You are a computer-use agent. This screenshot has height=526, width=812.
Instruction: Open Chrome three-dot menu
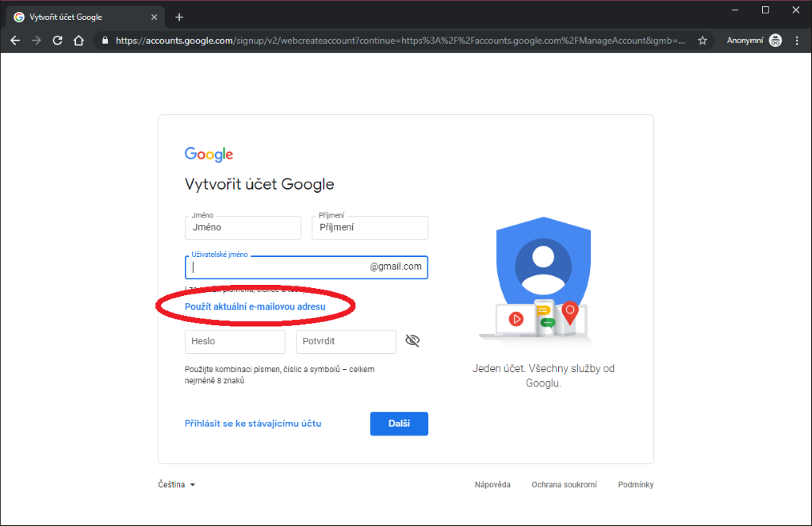point(797,40)
